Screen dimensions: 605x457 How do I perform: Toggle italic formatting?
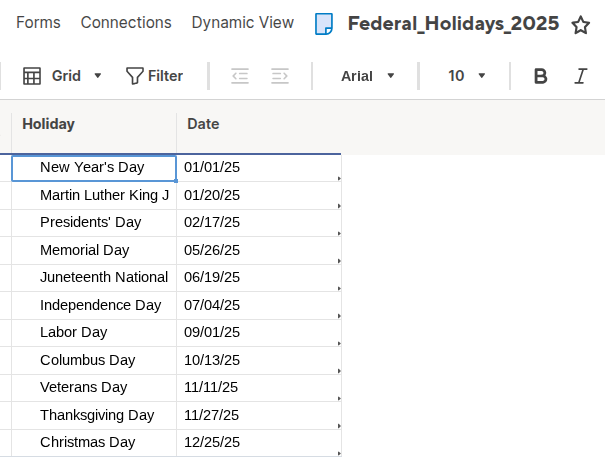coord(580,76)
